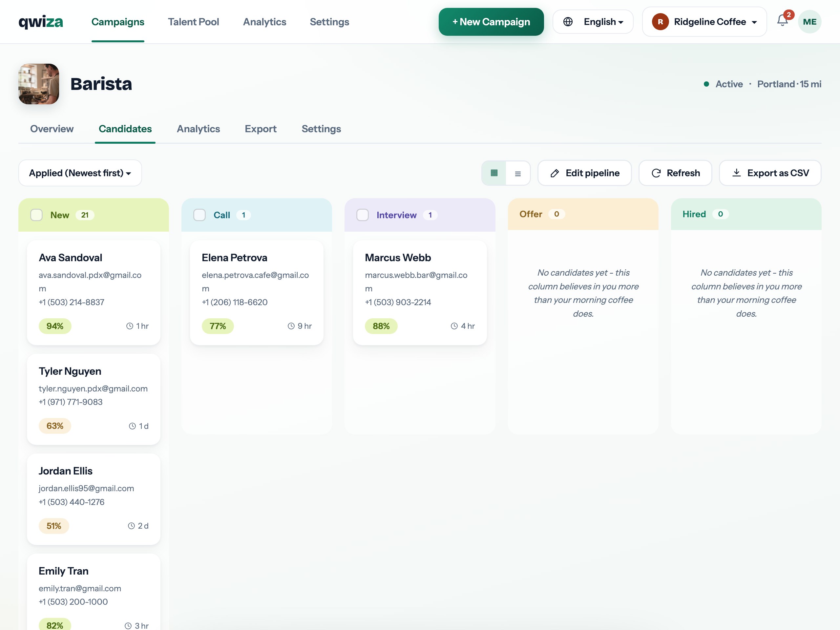The height and width of the screenshot is (630, 840).
Task: Check the Interview column checkbox
Action: pos(363,215)
